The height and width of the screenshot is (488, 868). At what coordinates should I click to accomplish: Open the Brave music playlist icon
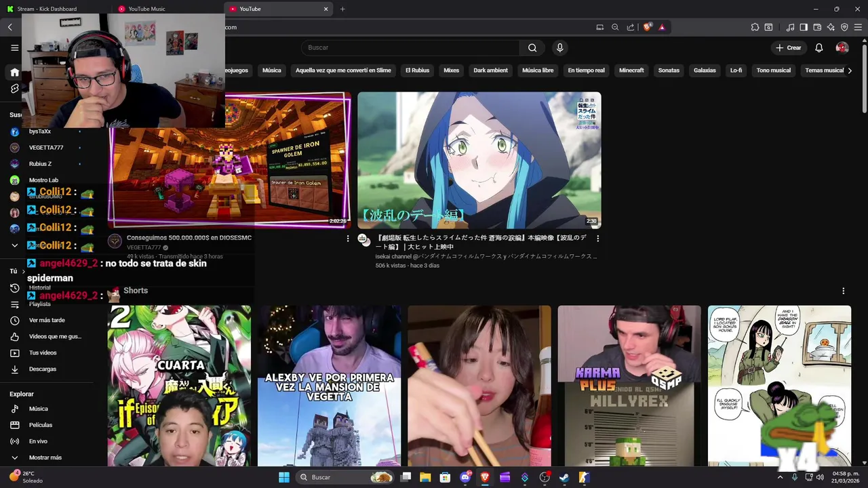click(790, 27)
